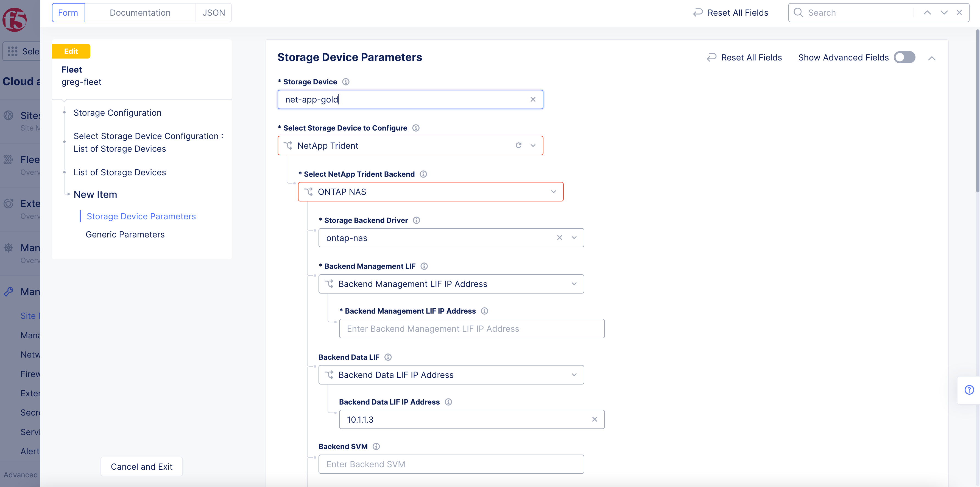Expand the Backend Management LIF dropdown

[x=574, y=284]
